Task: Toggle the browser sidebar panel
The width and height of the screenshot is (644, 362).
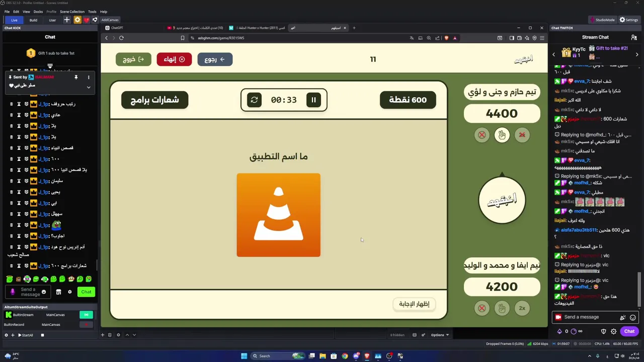Action: (x=512, y=38)
